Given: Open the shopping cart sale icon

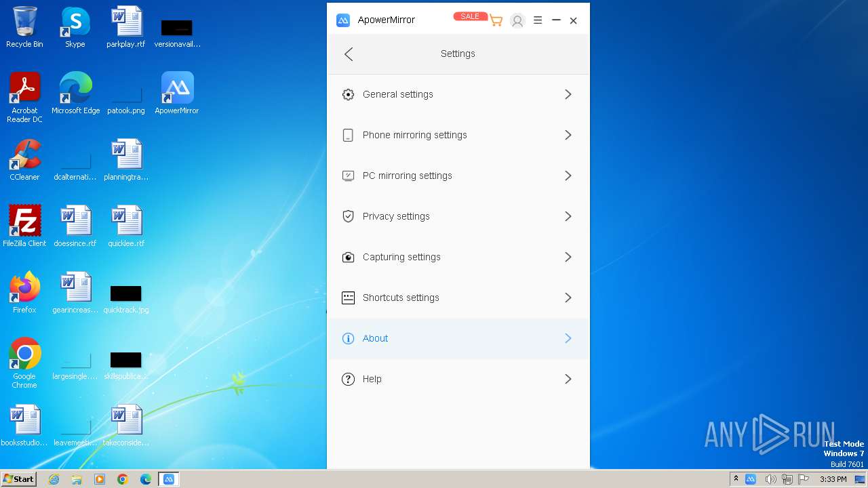Looking at the screenshot, I should [x=496, y=21].
